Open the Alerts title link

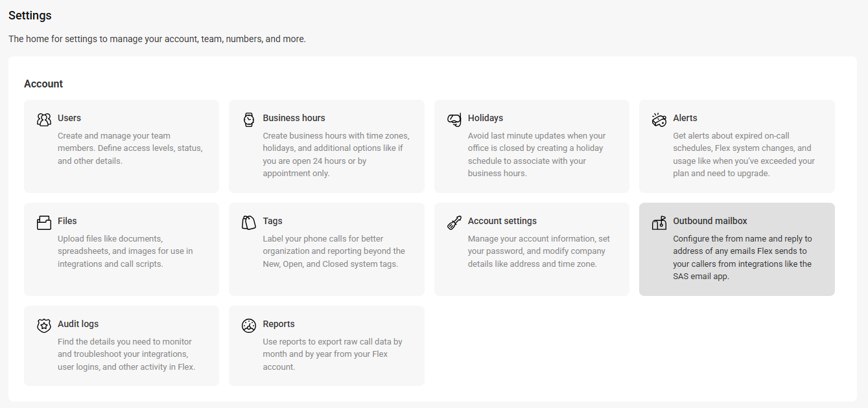coord(685,118)
